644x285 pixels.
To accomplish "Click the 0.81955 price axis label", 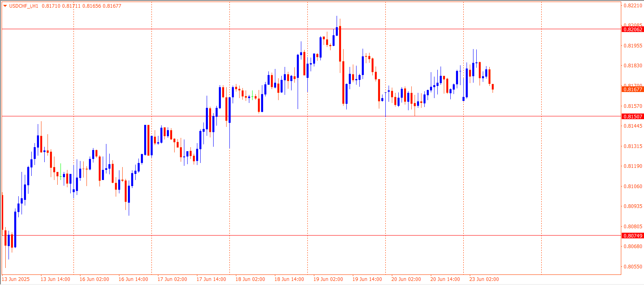I will (x=633, y=46).
